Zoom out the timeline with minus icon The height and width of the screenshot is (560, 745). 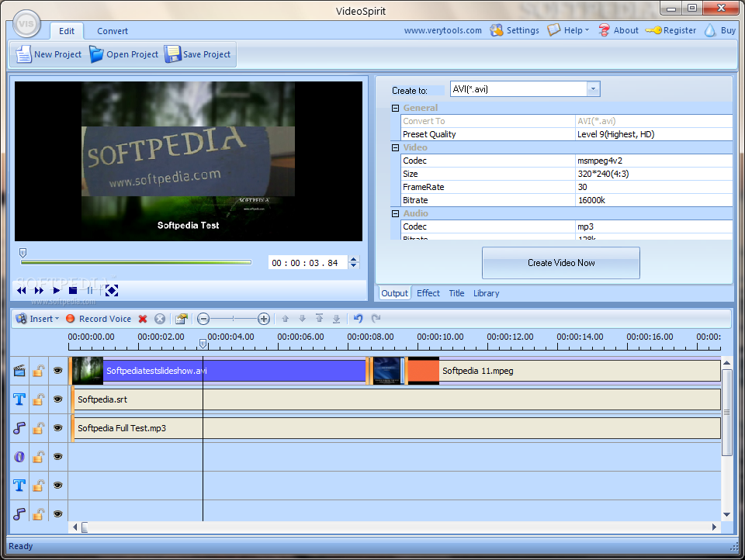coord(203,319)
